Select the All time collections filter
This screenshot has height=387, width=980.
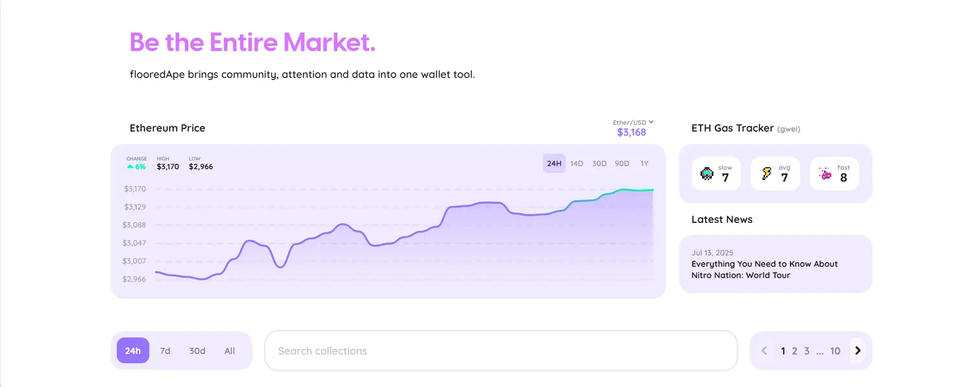pos(229,351)
